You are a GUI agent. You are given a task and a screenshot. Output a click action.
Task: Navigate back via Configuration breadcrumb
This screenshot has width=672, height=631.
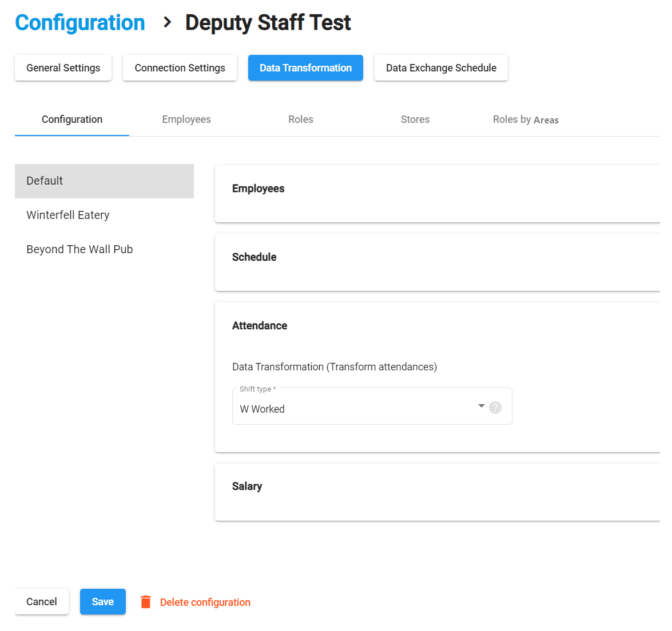(x=80, y=23)
